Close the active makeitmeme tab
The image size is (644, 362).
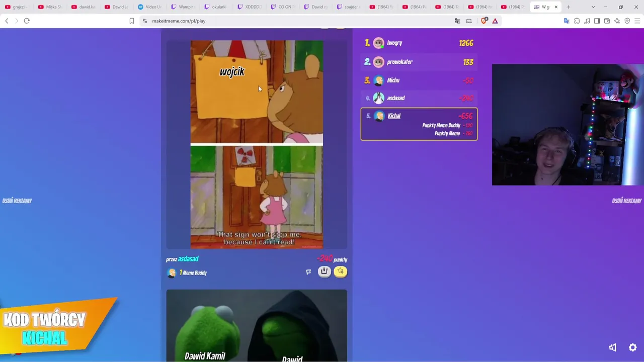click(556, 7)
